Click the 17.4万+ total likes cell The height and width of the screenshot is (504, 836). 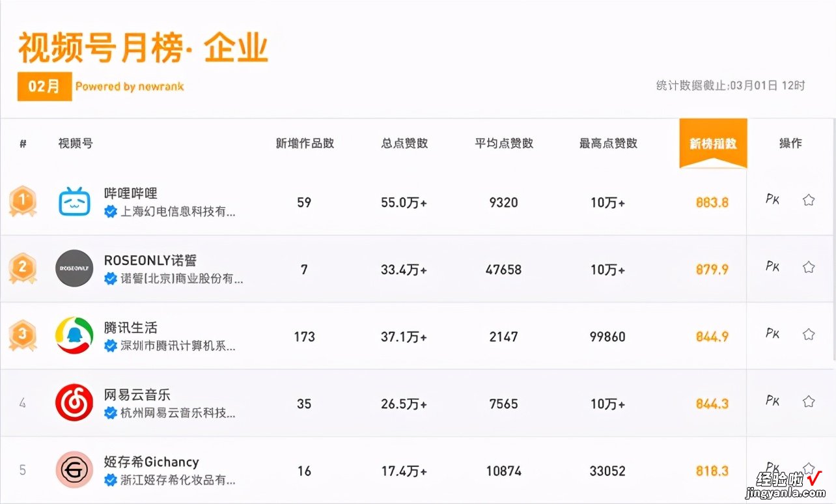[404, 471]
